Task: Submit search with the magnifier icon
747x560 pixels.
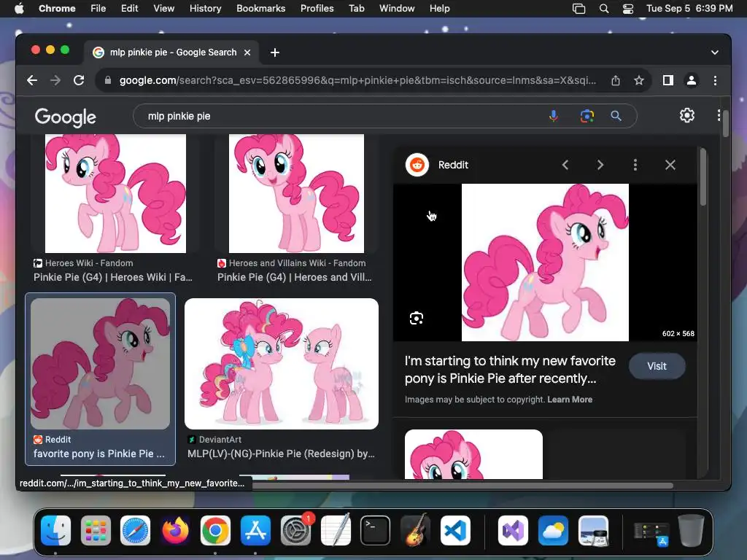Action: tap(616, 116)
